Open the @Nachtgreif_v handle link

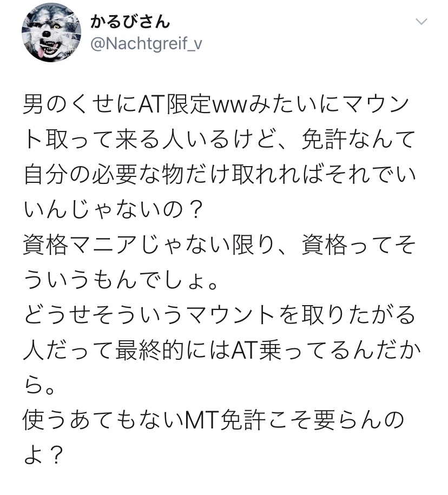[146, 44]
